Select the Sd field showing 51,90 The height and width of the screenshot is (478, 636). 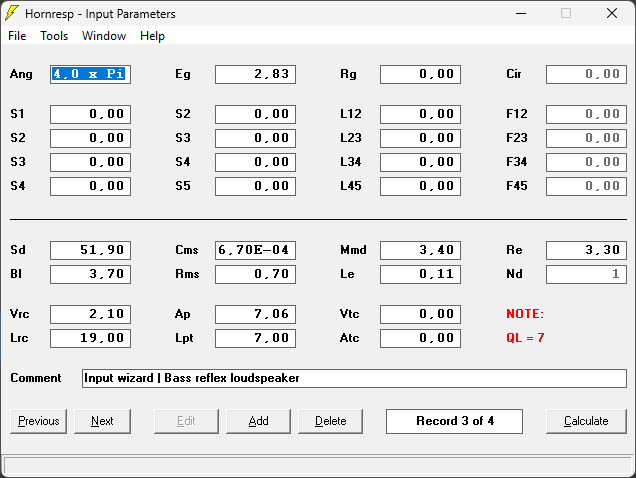pos(90,250)
